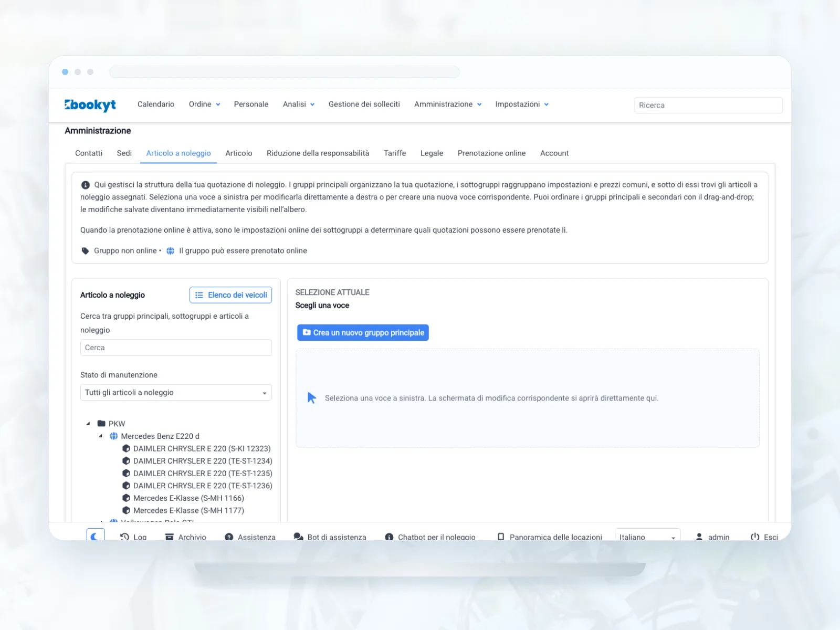
Task: Open Panoramica delle locazioni
Action: pos(549,537)
